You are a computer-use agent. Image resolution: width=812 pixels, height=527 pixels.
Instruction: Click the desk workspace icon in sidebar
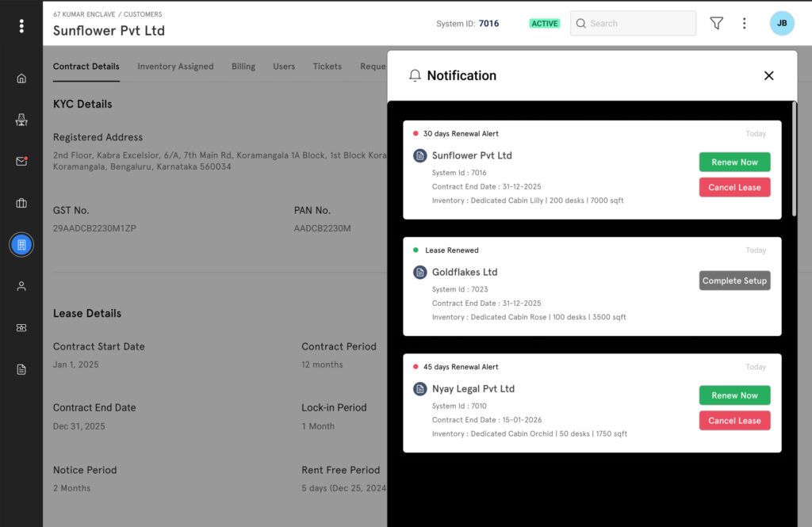click(21, 120)
